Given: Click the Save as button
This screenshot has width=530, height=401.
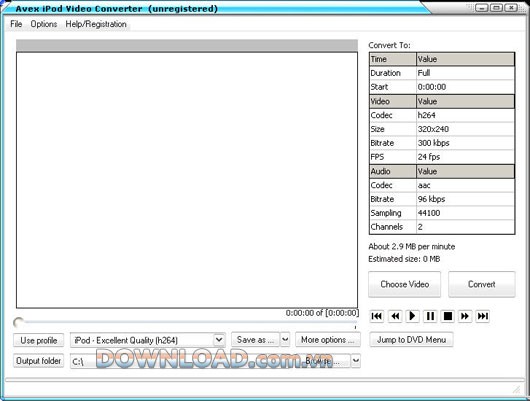Looking at the screenshot, I should tap(255, 339).
